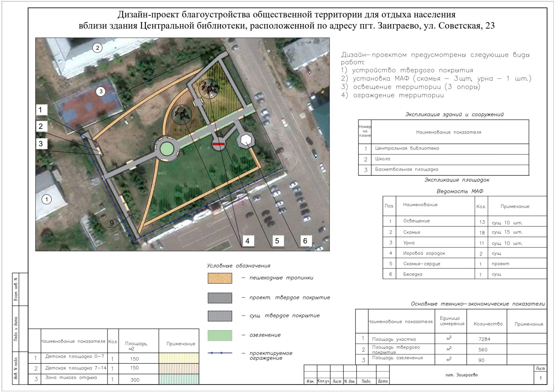This screenshot has height=392, width=555.
Task: Click the 'Освещение' row in МАФ table
Action: tap(465, 221)
